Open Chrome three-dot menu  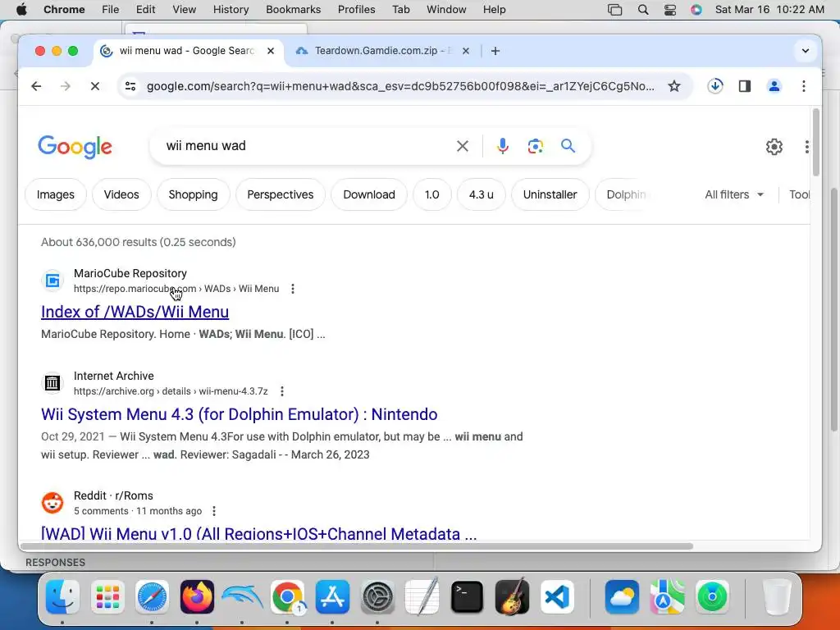click(804, 86)
